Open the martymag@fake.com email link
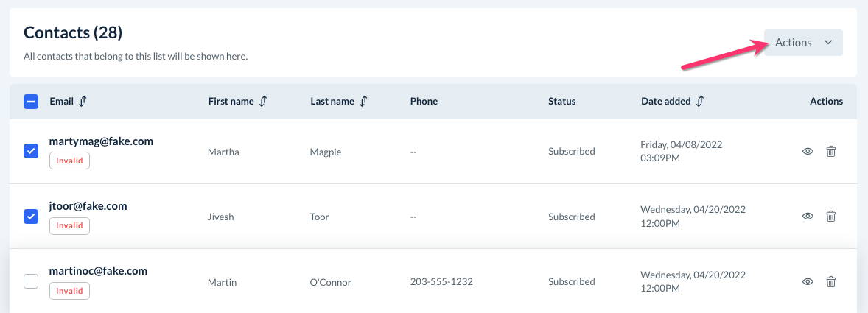This screenshot has height=313, width=868. click(x=101, y=141)
